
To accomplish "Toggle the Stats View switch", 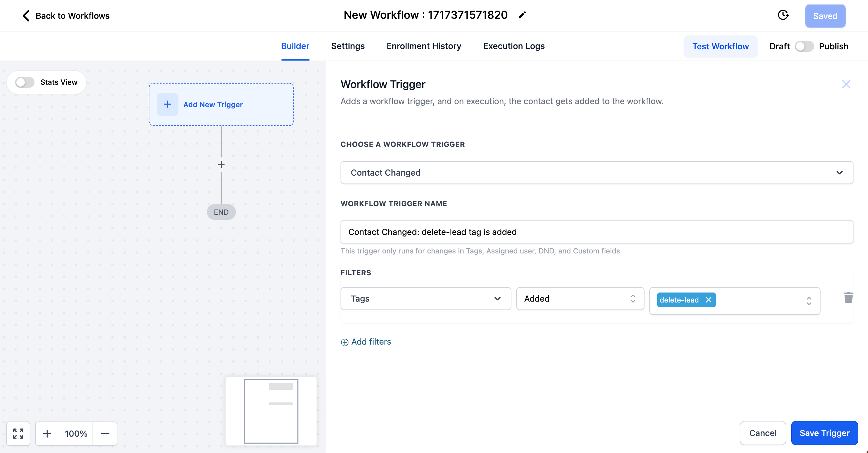I will tap(25, 82).
